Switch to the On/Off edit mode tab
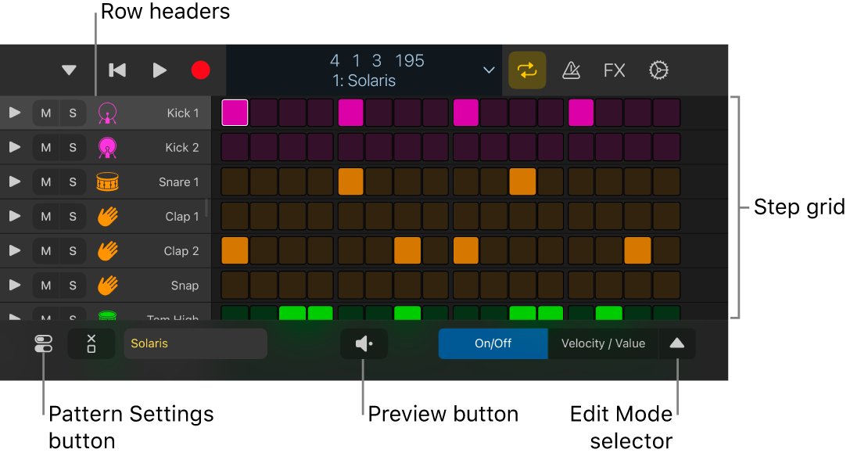868x460 pixels. (x=493, y=343)
